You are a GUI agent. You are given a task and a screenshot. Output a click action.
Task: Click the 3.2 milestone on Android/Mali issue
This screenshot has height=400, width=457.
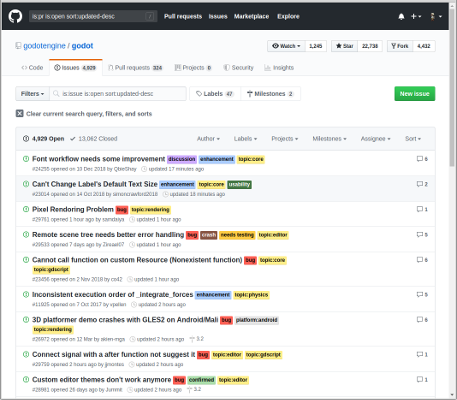coord(197,339)
